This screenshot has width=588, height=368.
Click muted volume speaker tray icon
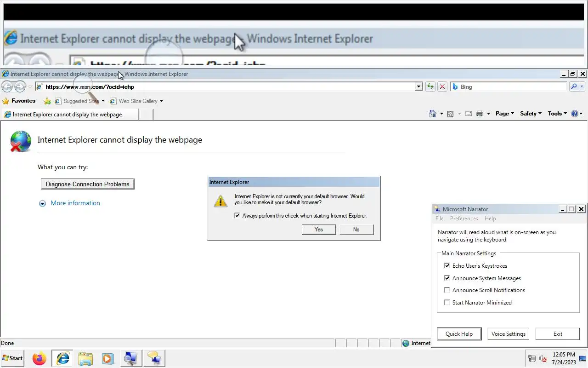(543, 358)
